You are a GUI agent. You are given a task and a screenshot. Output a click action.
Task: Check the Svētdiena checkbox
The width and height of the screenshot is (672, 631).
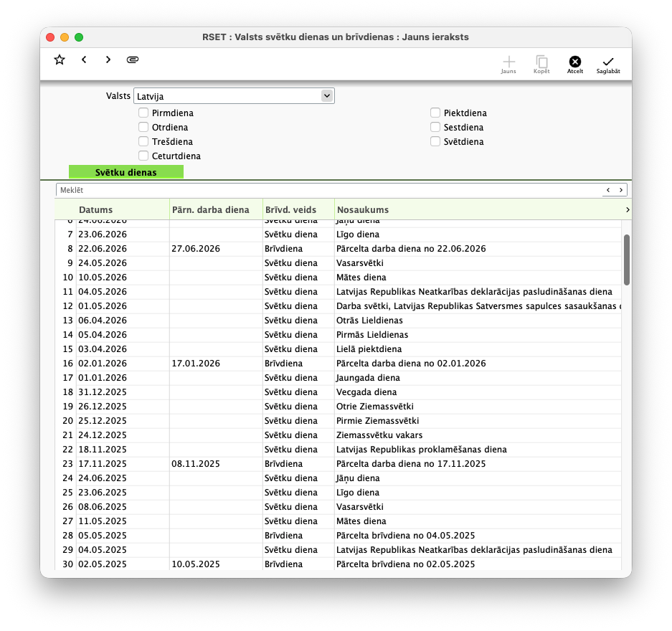pos(435,141)
